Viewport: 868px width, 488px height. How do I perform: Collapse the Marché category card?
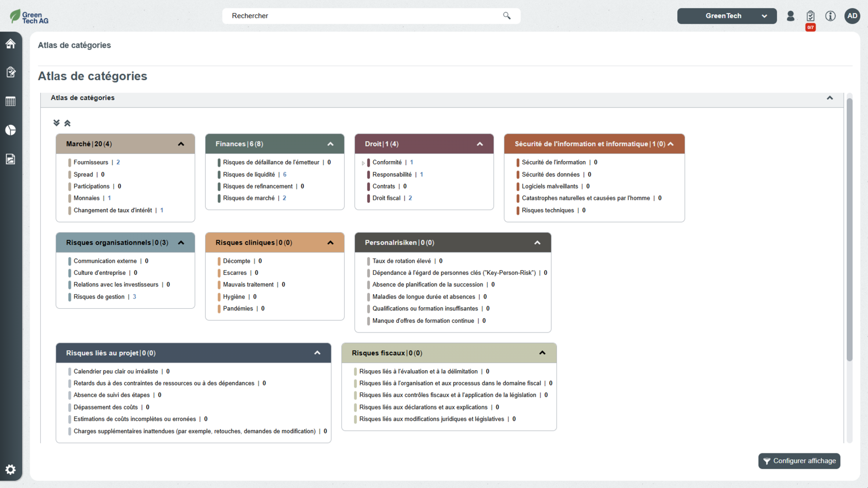(181, 144)
